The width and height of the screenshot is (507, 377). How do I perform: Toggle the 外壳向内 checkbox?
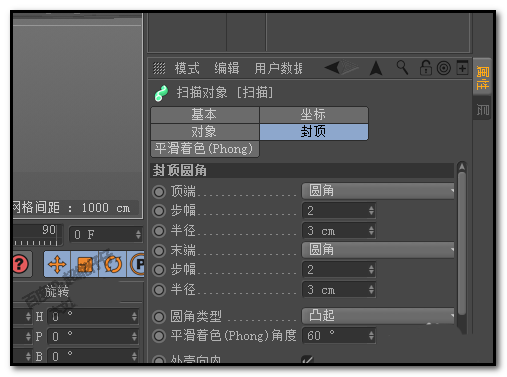307,359
